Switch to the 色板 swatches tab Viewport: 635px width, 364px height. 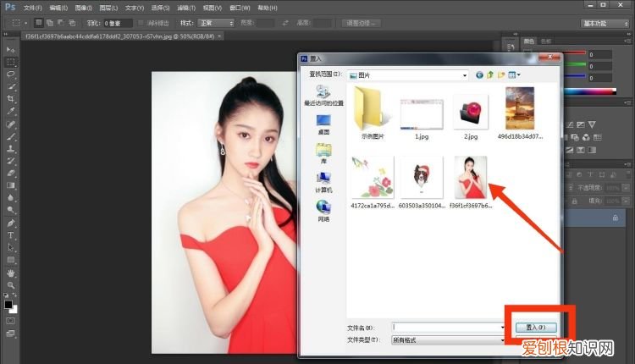pyautogui.click(x=545, y=41)
